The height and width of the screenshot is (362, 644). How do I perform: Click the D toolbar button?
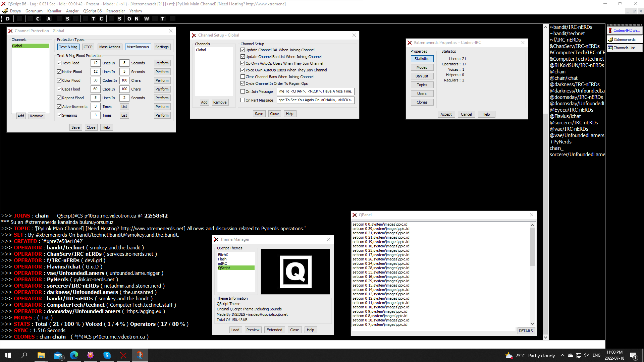(x=8, y=19)
